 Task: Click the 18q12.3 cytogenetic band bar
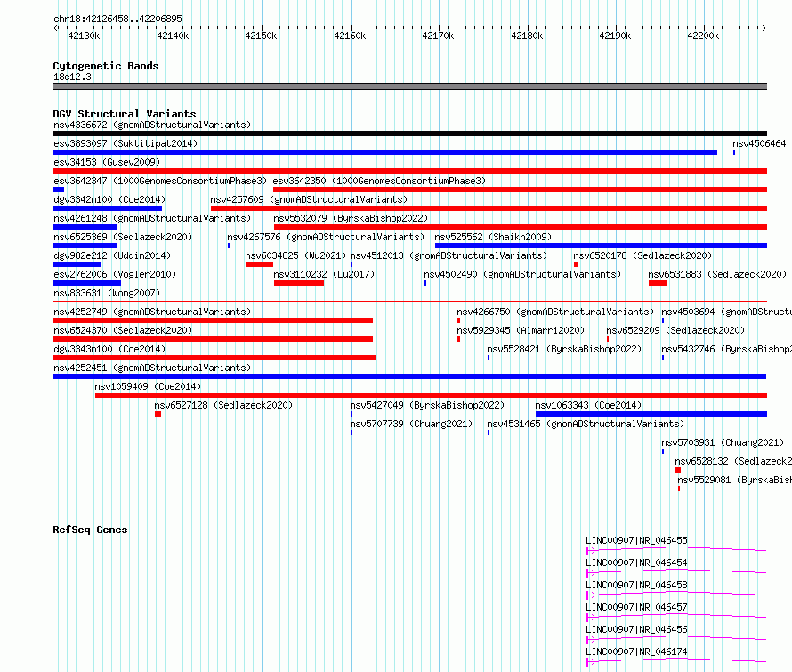[x=409, y=86]
